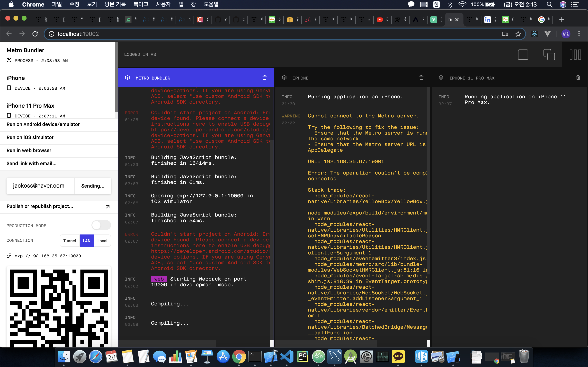The height and width of the screenshot is (367, 588).
Task: Clear the Metro Bundler log with trash icon
Action: (x=264, y=78)
